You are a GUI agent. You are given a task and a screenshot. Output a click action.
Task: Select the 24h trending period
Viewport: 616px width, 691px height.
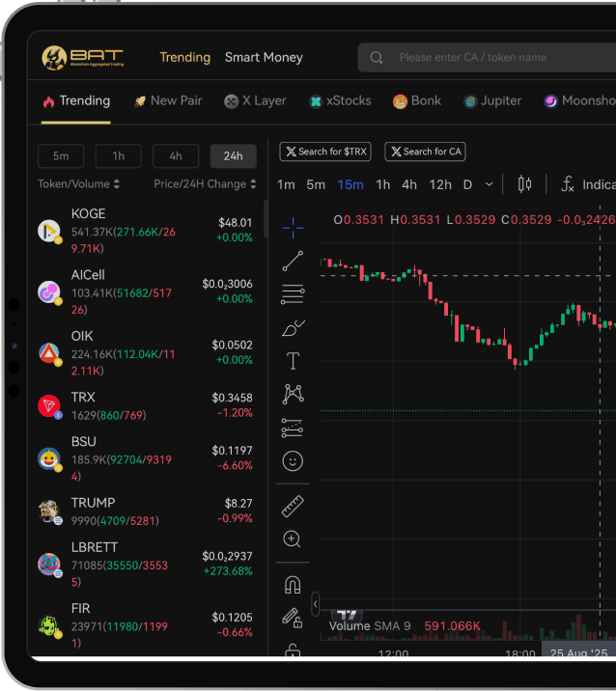233,156
